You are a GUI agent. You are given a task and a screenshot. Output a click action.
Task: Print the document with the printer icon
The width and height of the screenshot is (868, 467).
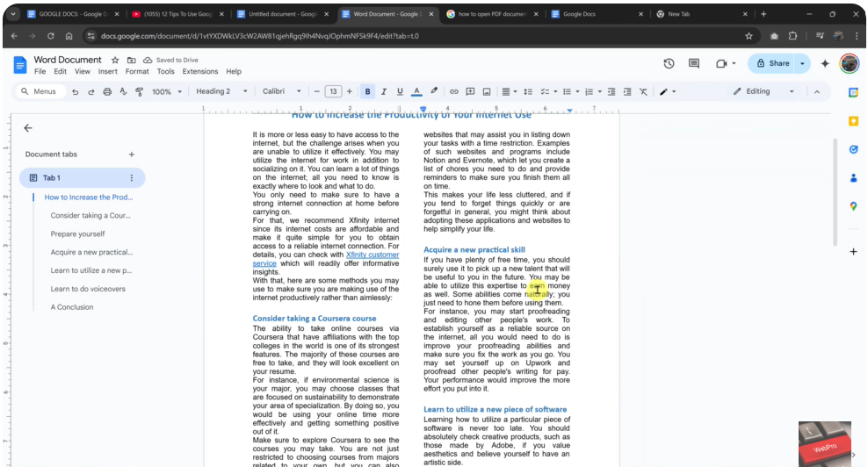(x=107, y=92)
